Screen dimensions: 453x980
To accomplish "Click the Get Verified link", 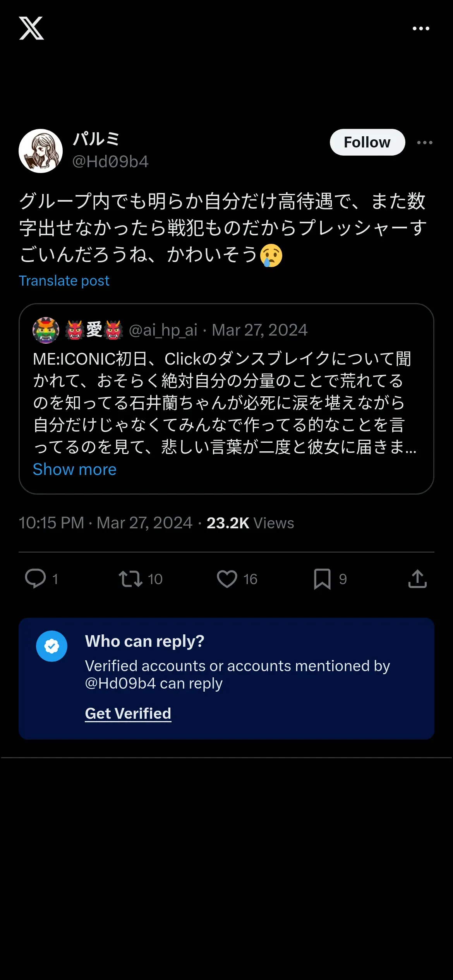I will click(128, 713).
